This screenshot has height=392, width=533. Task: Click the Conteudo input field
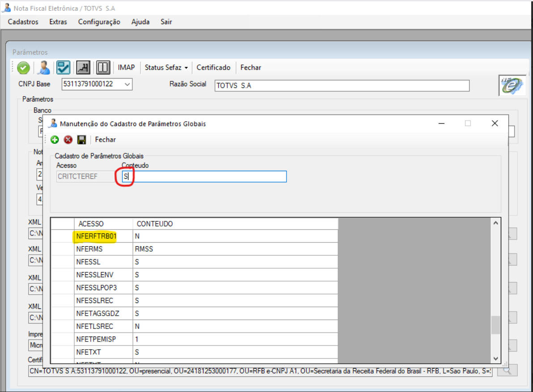(204, 176)
